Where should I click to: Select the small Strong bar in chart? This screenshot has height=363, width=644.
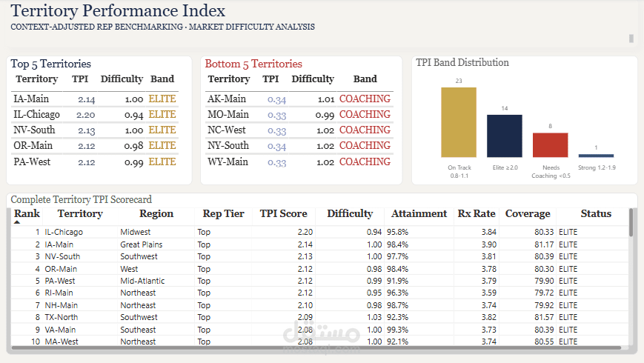pyautogui.click(x=596, y=156)
